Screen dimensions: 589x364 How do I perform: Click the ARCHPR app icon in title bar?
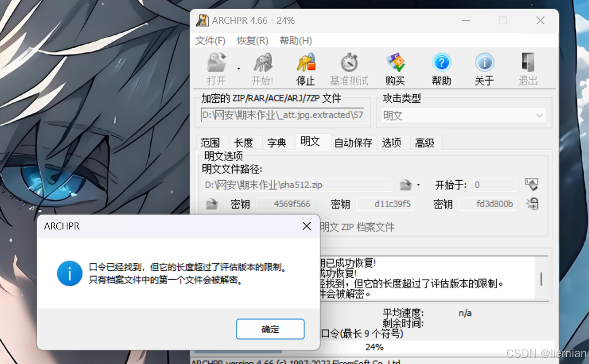pos(203,20)
